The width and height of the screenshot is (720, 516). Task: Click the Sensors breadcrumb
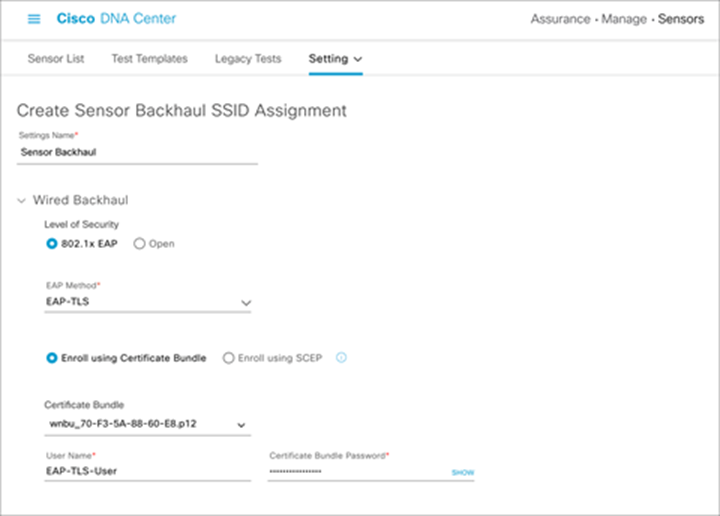(x=681, y=19)
